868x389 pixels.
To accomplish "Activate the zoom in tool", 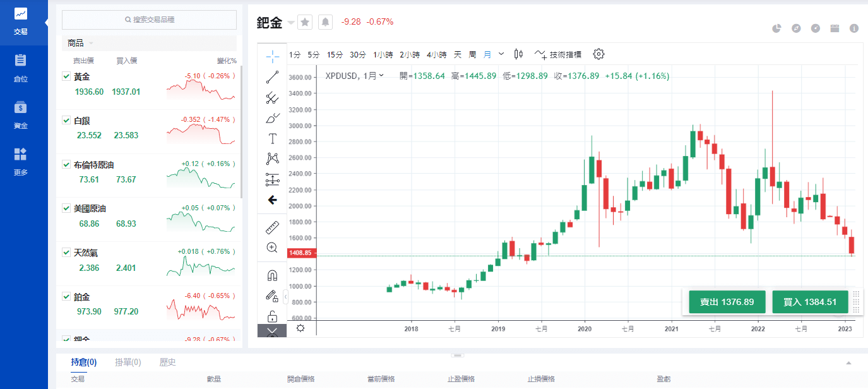I will coord(272,248).
